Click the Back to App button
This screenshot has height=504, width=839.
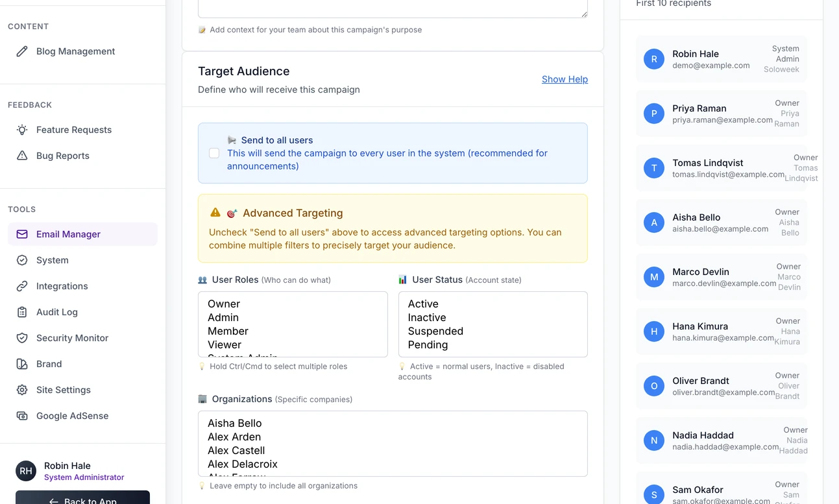[82, 499]
